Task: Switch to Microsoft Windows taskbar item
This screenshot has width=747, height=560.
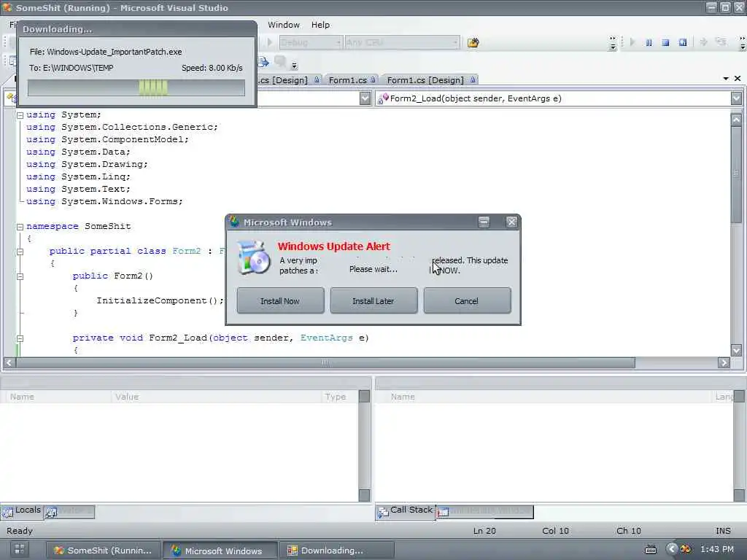Action: point(220,550)
